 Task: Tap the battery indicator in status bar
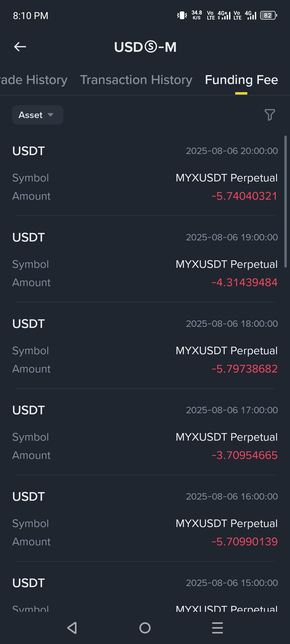[x=269, y=15]
